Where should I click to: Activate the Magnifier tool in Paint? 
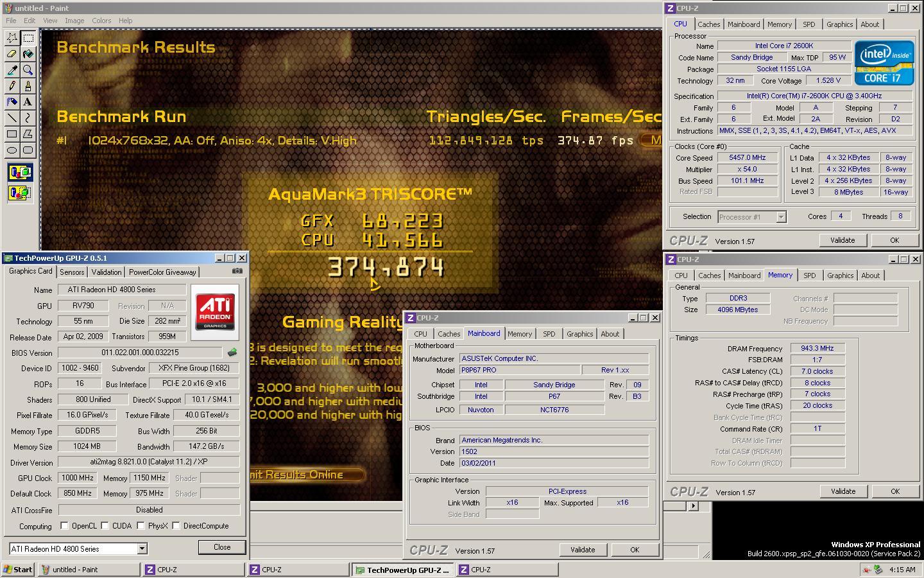pos(28,70)
